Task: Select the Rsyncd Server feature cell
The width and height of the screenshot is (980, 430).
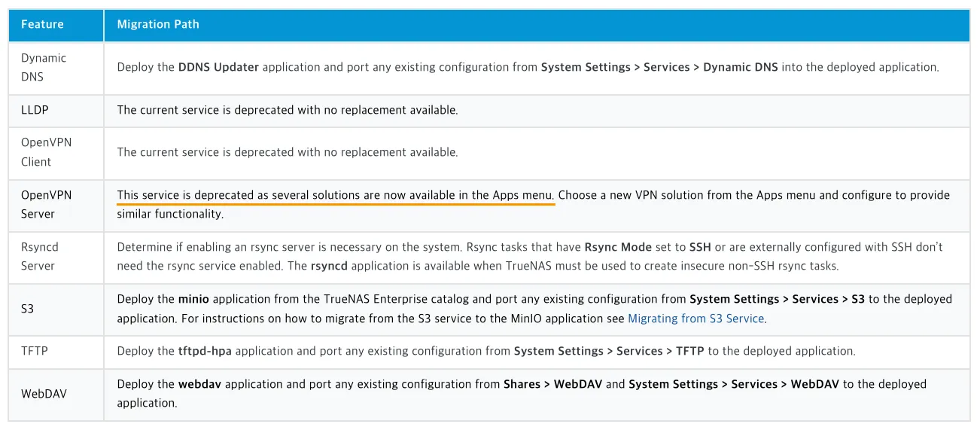Action: pos(39,256)
